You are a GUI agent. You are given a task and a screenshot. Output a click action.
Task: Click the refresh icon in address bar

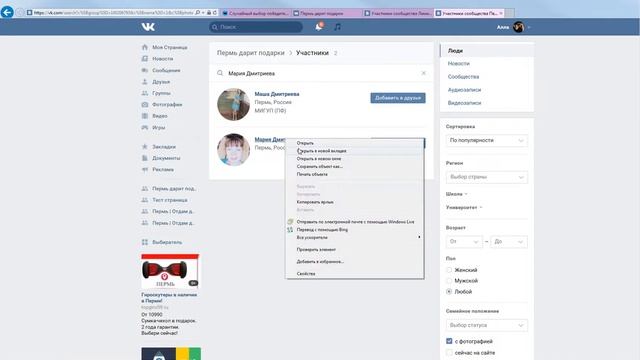pos(215,13)
